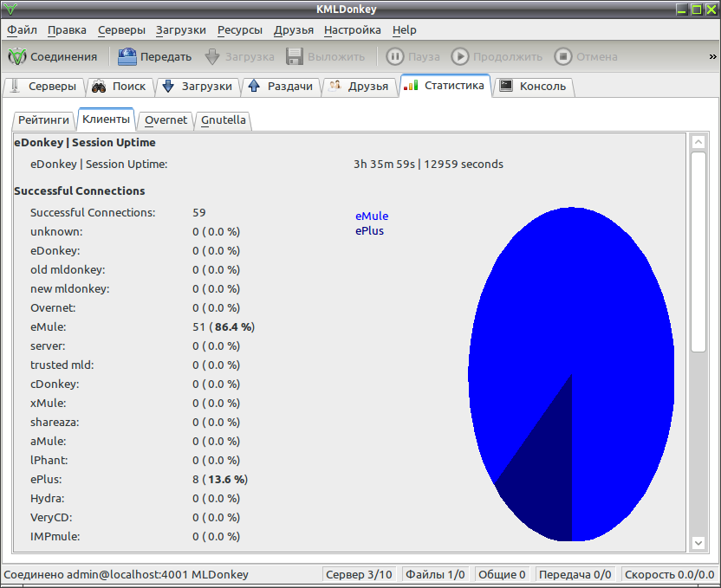The height and width of the screenshot is (588, 721).
Task: Open the Загрузки menu in menu bar
Action: 181,30
